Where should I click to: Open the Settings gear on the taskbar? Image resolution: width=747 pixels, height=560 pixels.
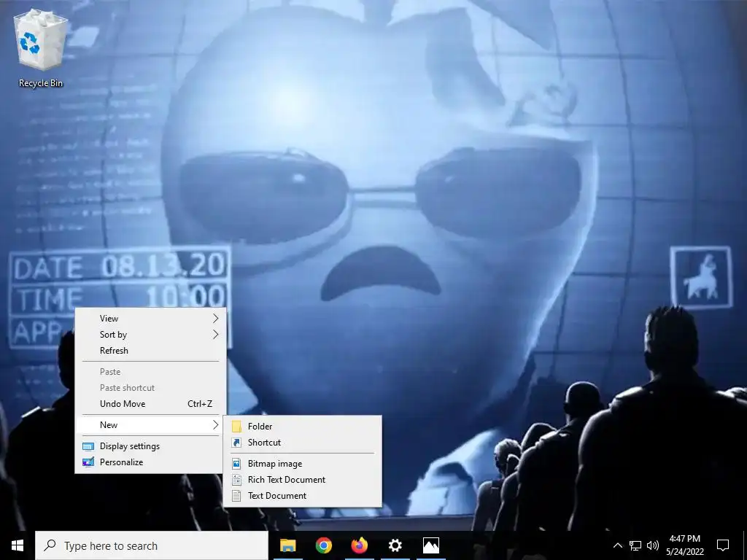[395, 545]
